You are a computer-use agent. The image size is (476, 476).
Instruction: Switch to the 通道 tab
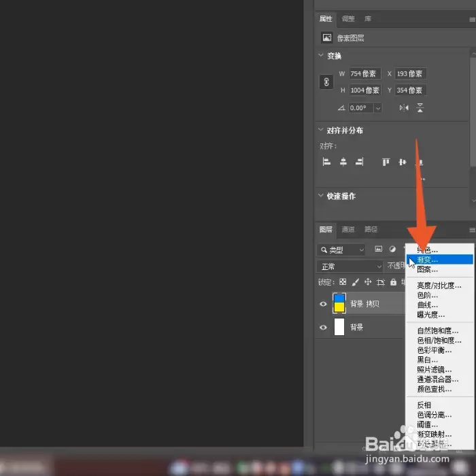click(348, 230)
